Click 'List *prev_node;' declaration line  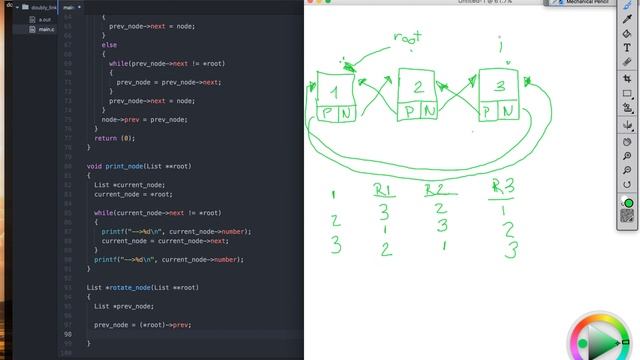point(124,306)
